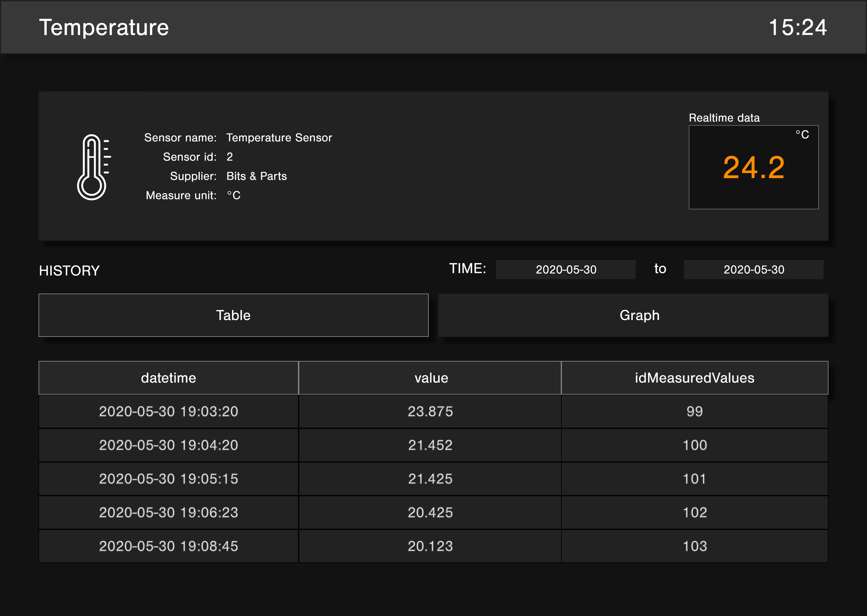Select row with datetime 19:08:45

[168, 546]
